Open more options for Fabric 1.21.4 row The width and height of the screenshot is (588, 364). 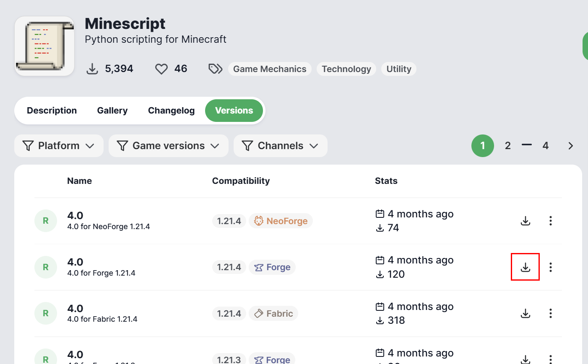[550, 313]
